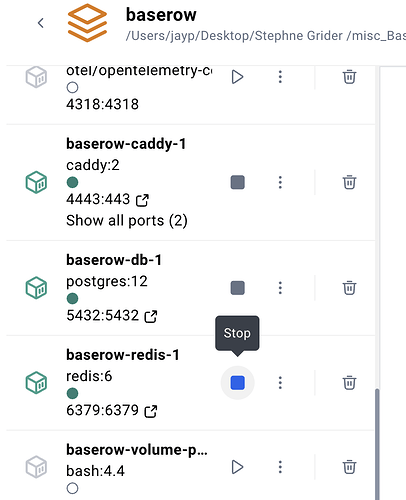Delete the baserow-redis-1 container

click(349, 383)
